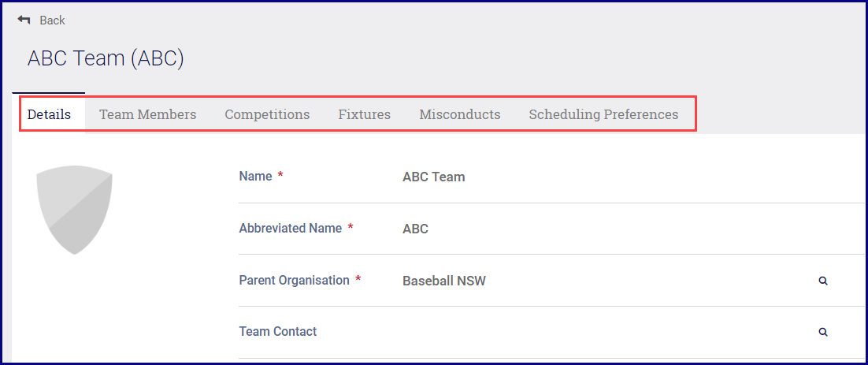Click the Abbreviated Name label
Image resolution: width=868 pixels, height=365 pixels.
coord(290,229)
